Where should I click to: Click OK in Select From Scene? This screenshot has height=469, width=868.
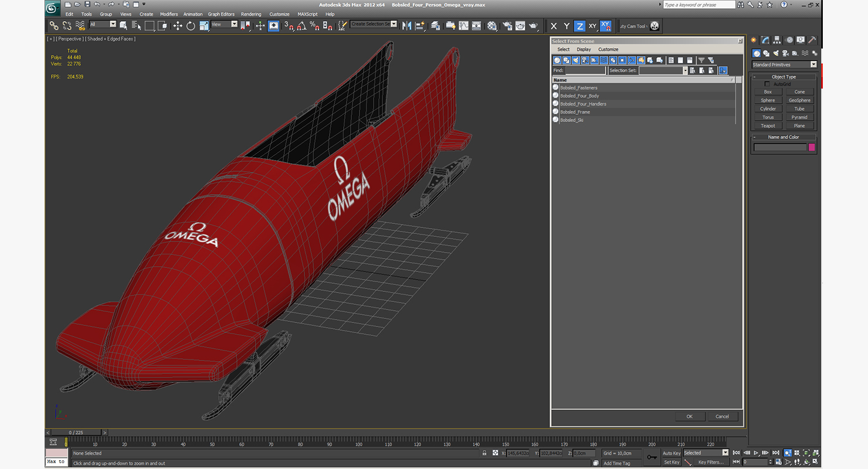pyautogui.click(x=690, y=416)
